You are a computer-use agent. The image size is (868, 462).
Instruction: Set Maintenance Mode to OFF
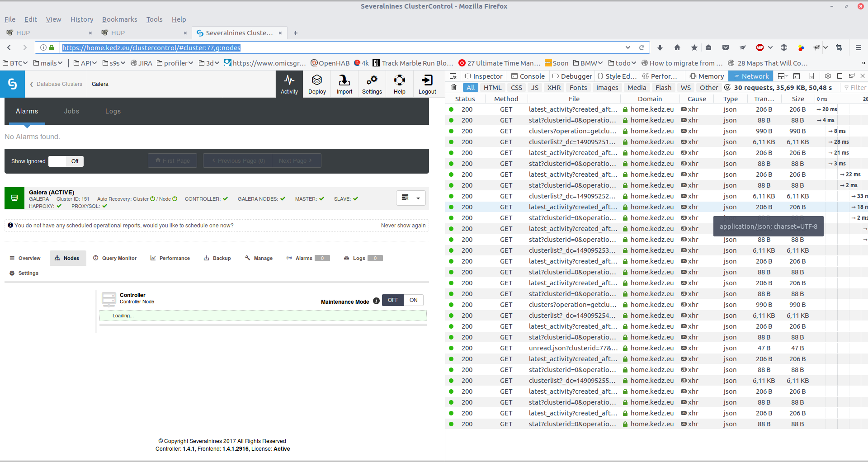(393, 300)
